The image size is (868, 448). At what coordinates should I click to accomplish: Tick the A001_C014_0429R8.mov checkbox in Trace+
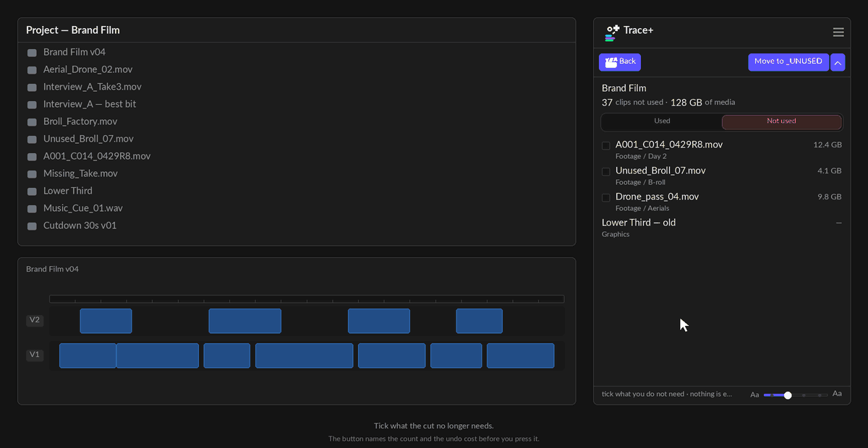click(x=606, y=146)
